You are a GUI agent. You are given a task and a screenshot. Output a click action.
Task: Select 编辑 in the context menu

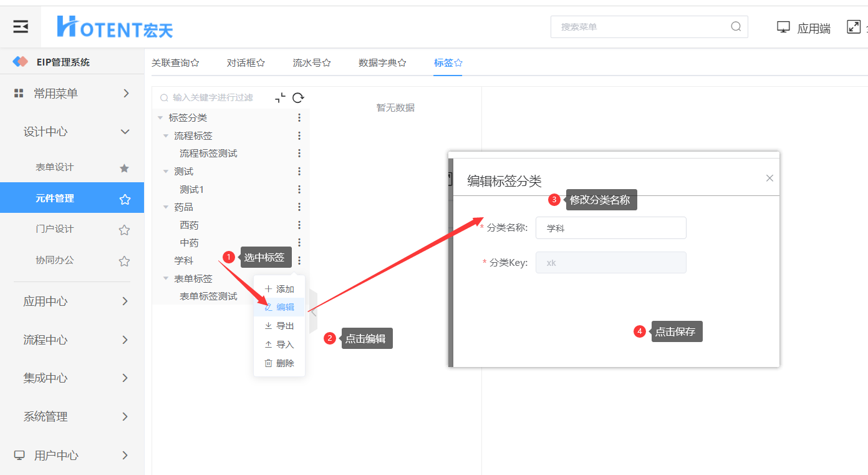tap(279, 307)
